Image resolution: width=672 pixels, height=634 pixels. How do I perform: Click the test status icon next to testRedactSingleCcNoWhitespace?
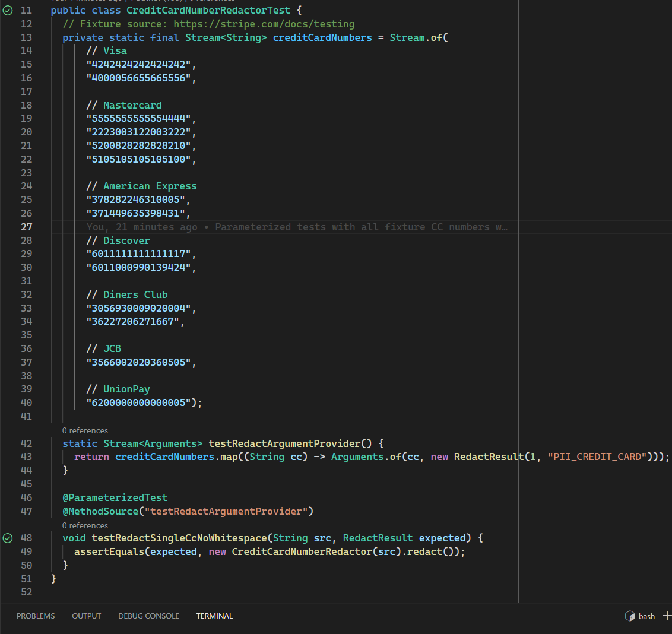(7, 538)
